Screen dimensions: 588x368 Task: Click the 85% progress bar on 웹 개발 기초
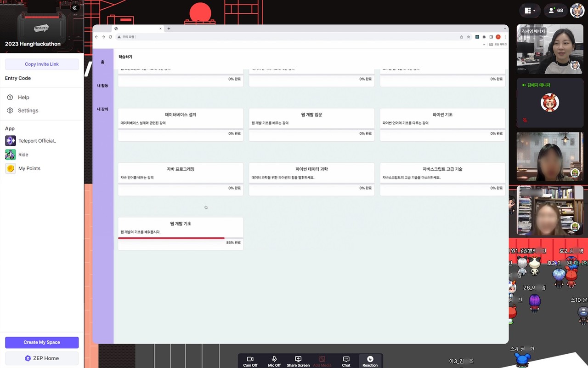[x=171, y=238]
